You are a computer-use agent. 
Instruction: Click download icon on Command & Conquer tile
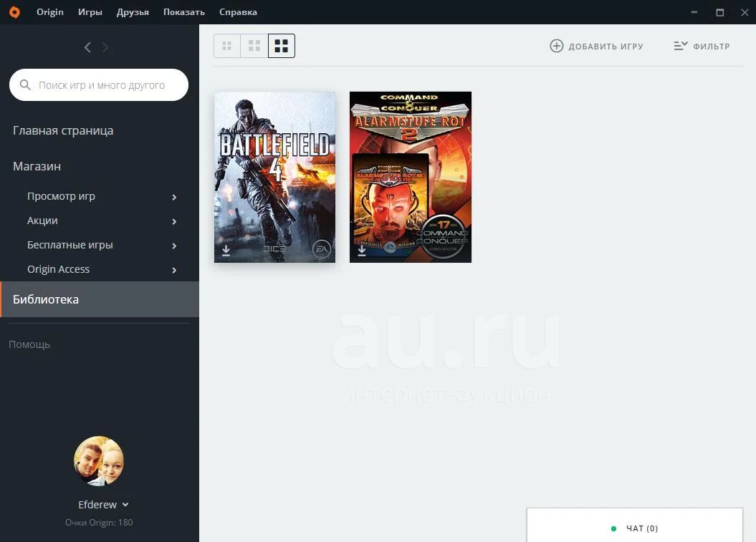[x=362, y=250]
